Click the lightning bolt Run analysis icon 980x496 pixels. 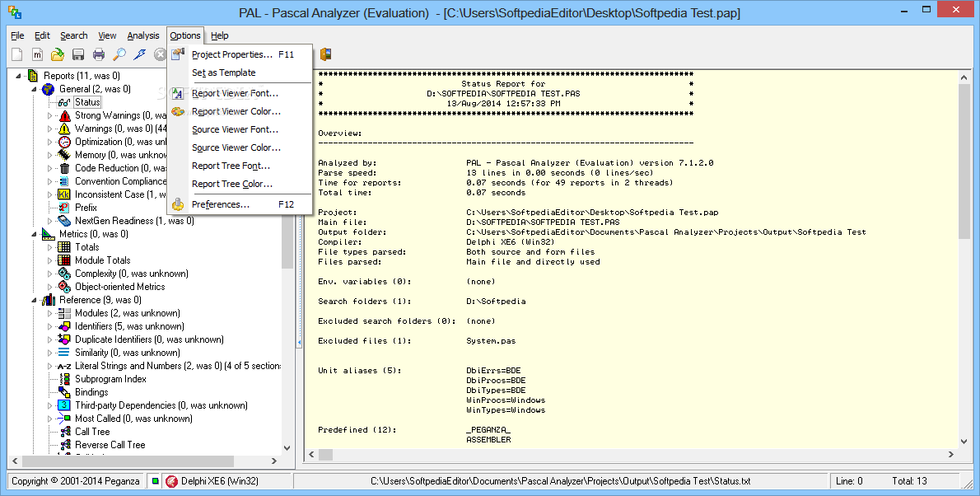tap(140, 54)
